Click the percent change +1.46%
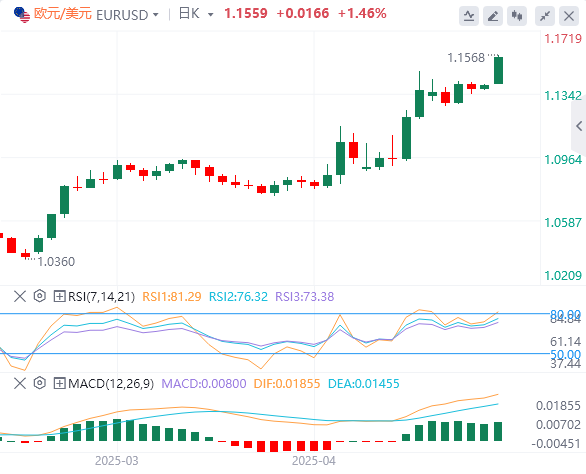This screenshot has height=474, width=586. (x=362, y=14)
